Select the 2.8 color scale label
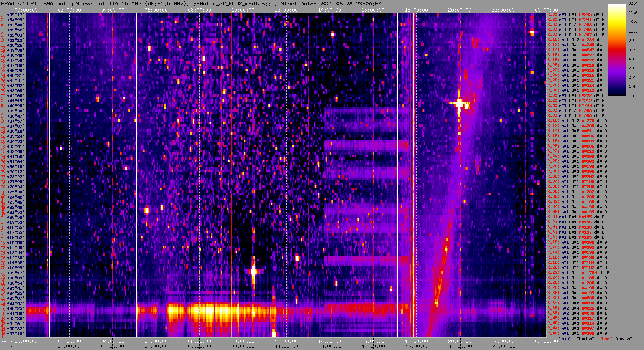 [632, 68]
